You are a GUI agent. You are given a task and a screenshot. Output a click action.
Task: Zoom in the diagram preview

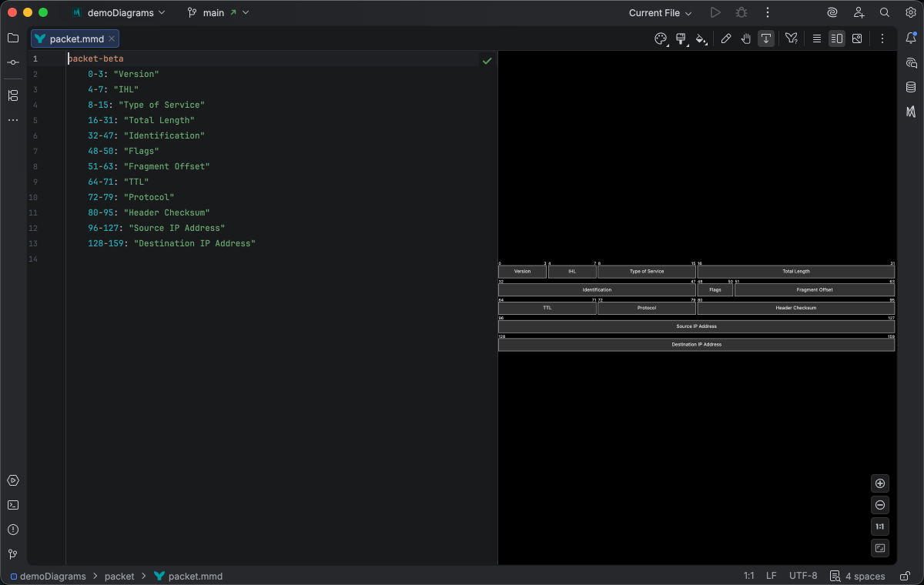(x=880, y=483)
